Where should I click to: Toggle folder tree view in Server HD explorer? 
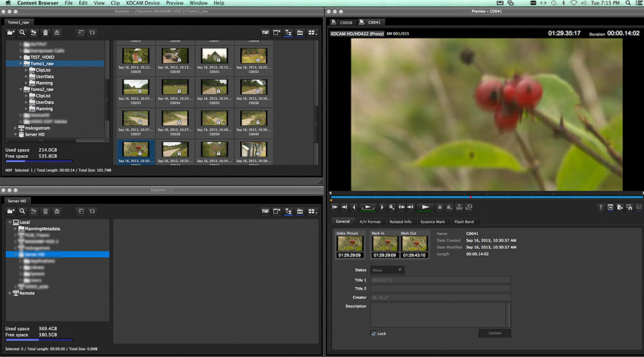coord(289,211)
